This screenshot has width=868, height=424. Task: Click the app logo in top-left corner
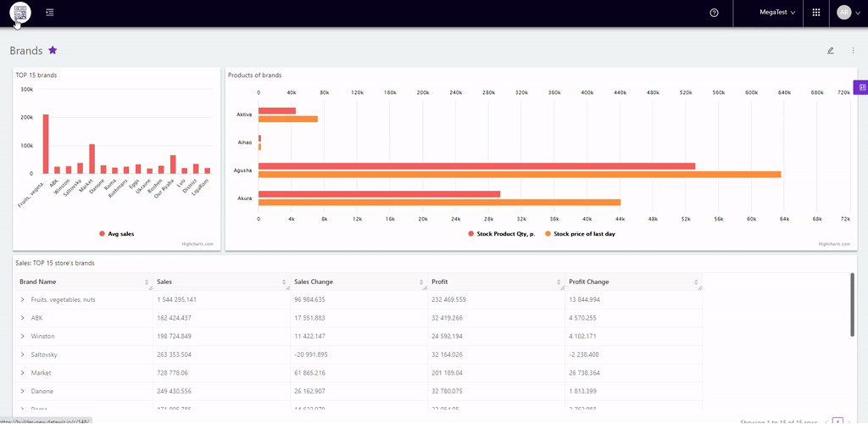pos(20,13)
